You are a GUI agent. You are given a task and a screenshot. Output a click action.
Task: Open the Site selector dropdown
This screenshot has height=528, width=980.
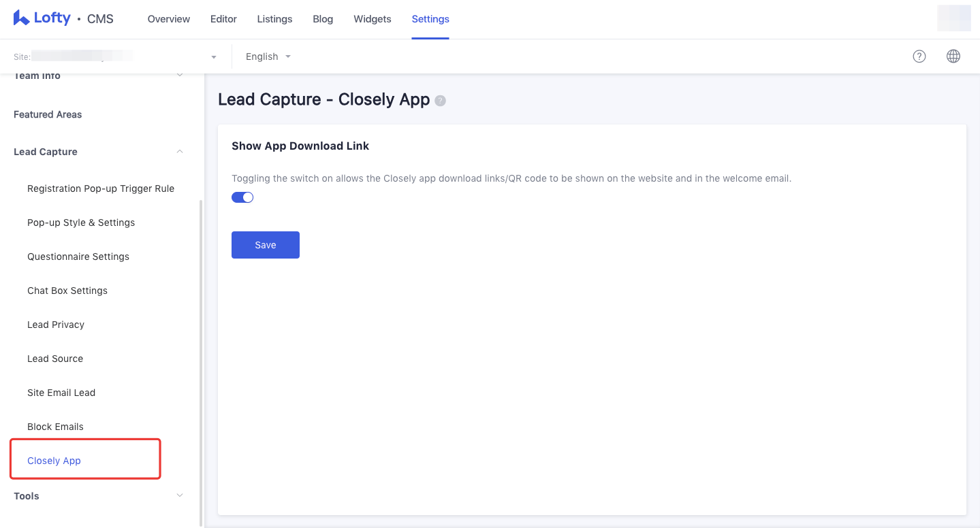[x=115, y=56]
